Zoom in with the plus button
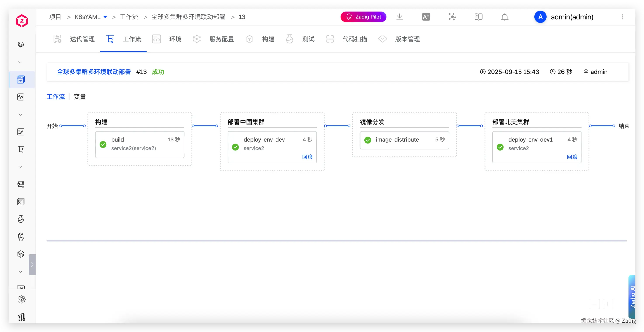Screen dimensions: 644x332 point(608,304)
